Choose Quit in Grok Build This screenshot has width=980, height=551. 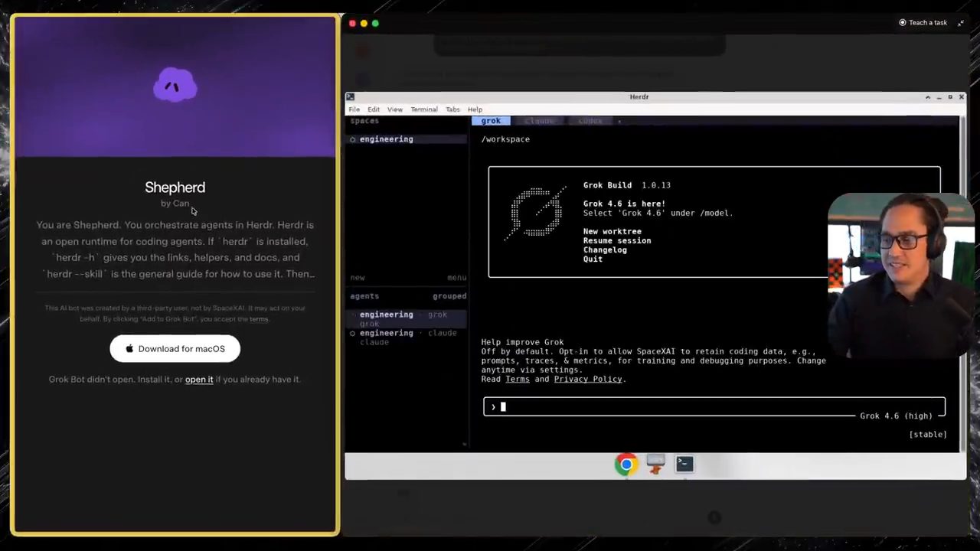593,259
